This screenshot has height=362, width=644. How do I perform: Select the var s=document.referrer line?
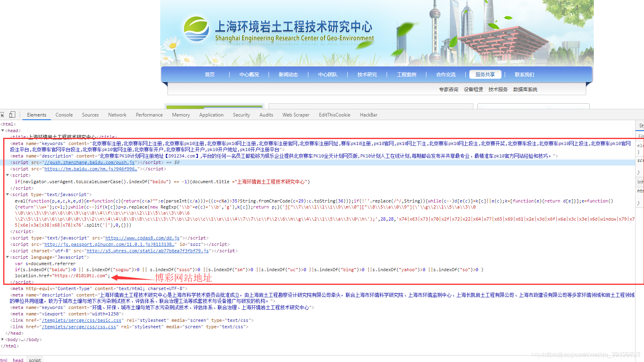click(x=45, y=264)
